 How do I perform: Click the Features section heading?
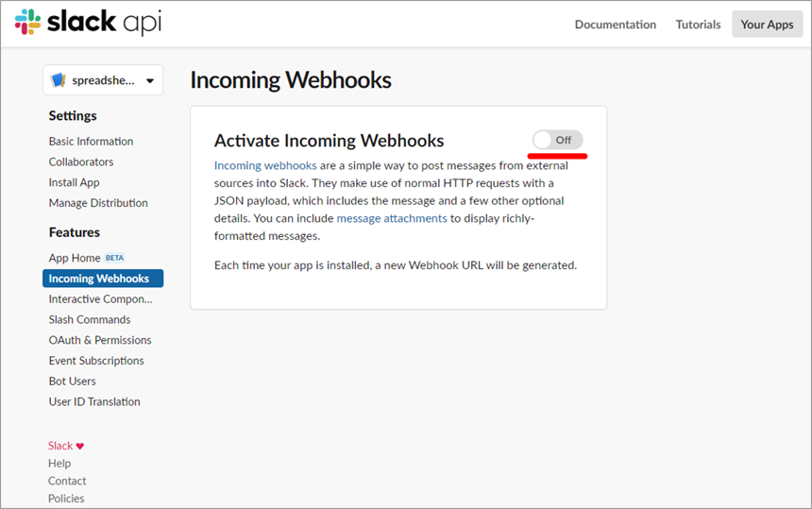(x=74, y=232)
